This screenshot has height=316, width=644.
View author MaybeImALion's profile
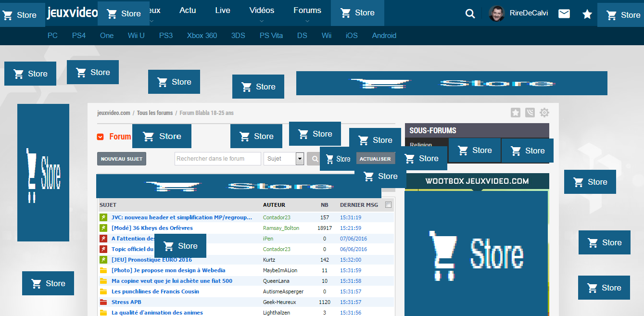(x=280, y=270)
